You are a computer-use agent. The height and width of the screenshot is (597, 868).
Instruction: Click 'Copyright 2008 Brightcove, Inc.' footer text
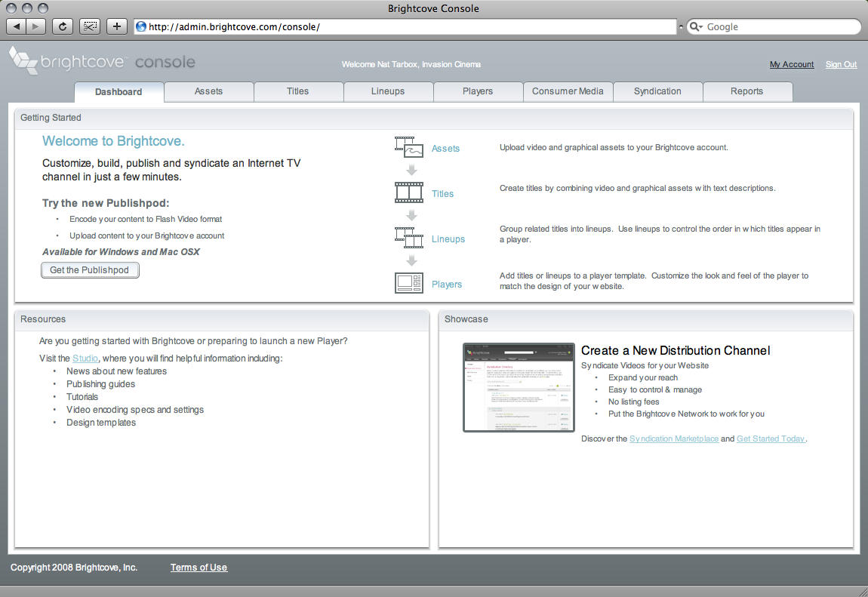[x=74, y=568]
